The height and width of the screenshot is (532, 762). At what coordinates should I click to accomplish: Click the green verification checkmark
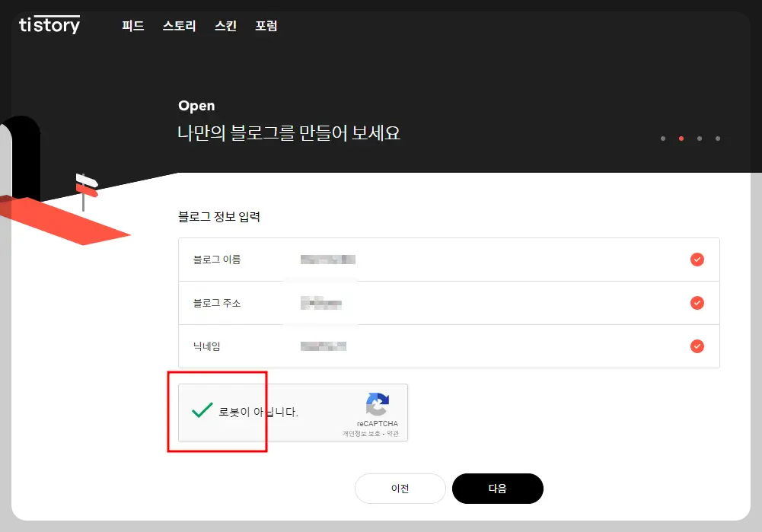click(200, 411)
